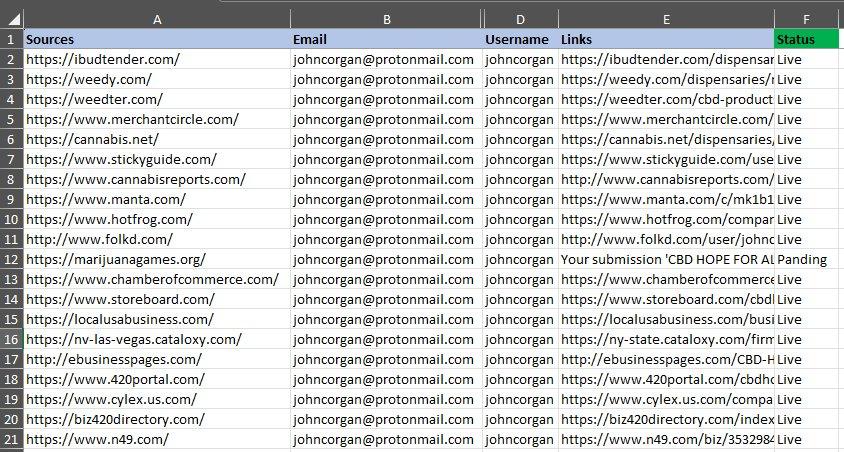Viewport: 844px width, 452px height.
Task: Click the ny-state.cataloxy.com/firm link cell
Action: click(666, 339)
